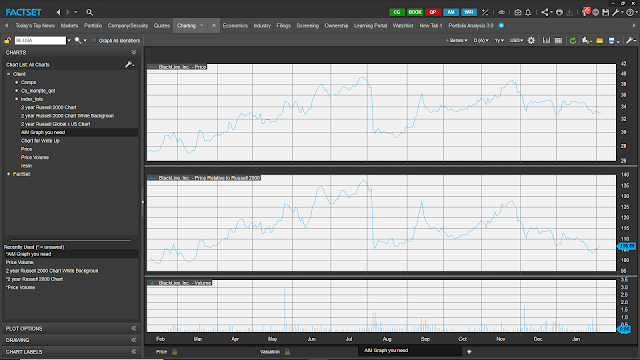Click the table grid view icon
Image resolution: width=640 pixels, height=360 pixels.
[x=558, y=40]
